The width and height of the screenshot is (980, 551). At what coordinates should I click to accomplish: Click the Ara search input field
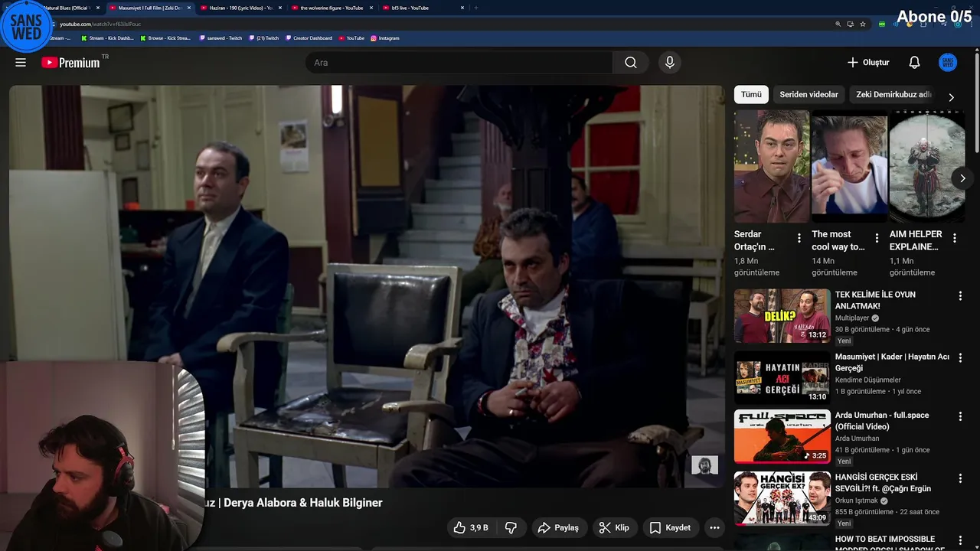(x=459, y=63)
